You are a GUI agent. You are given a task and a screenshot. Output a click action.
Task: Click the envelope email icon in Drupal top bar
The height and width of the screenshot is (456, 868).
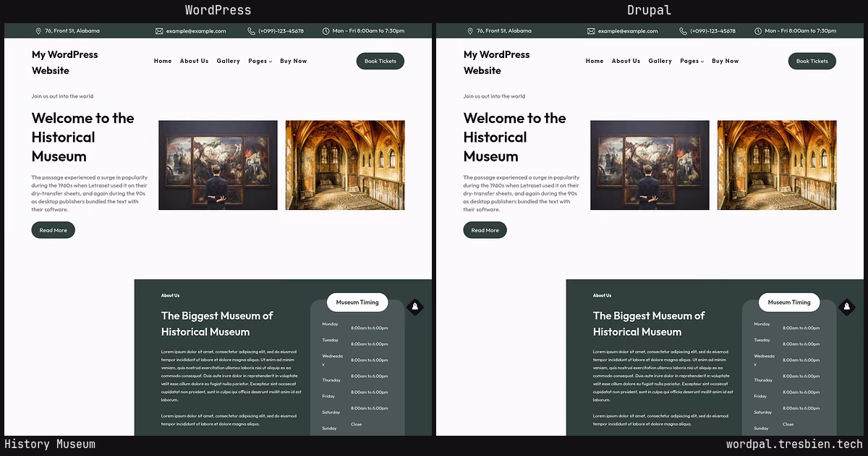(x=591, y=31)
